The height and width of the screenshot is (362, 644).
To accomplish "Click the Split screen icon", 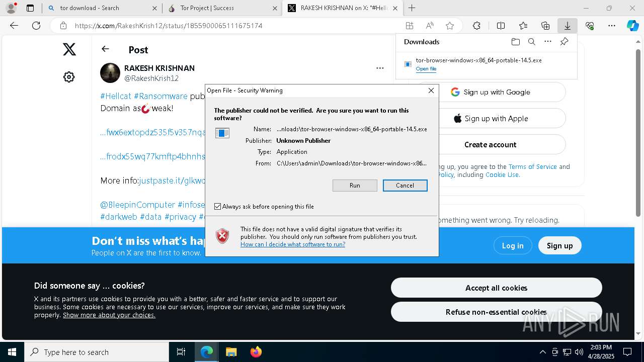I will (x=501, y=26).
